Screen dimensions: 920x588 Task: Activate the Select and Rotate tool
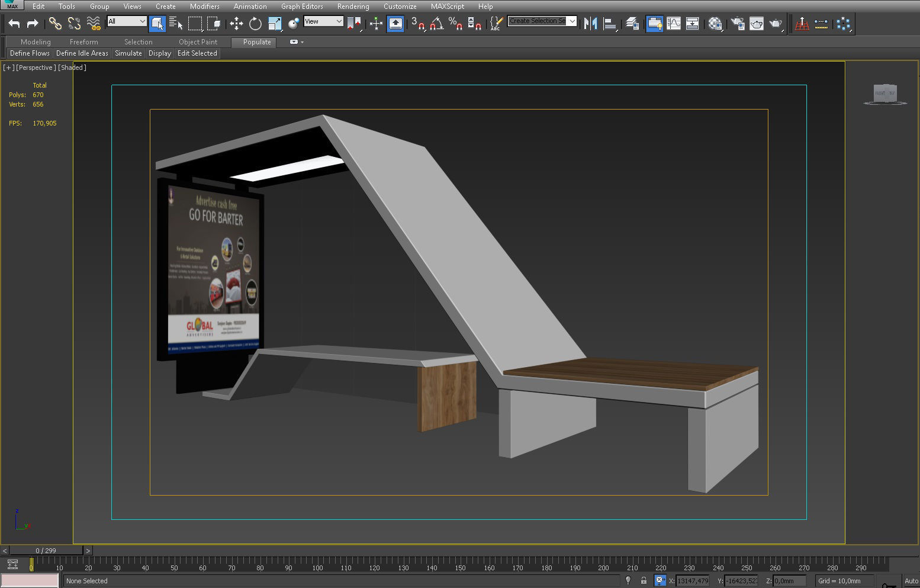point(255,24)
